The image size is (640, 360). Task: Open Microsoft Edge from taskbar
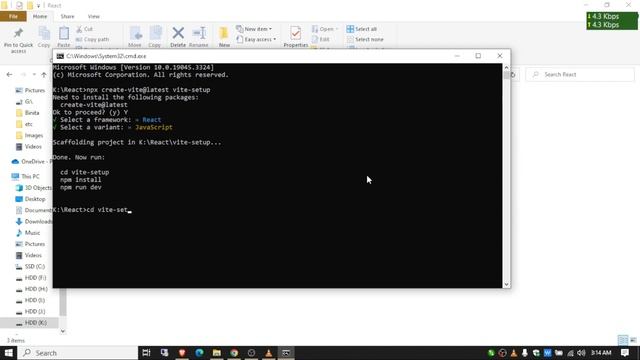[x=199, y=353]
